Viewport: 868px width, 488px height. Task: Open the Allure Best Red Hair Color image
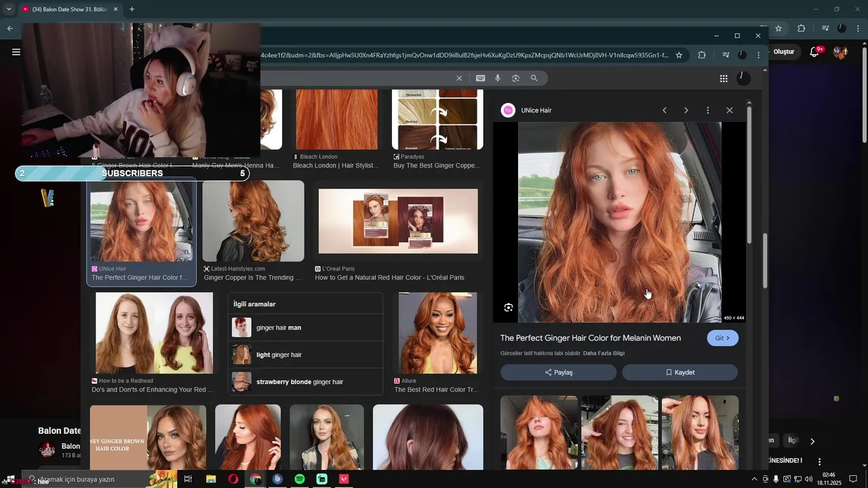437,333
